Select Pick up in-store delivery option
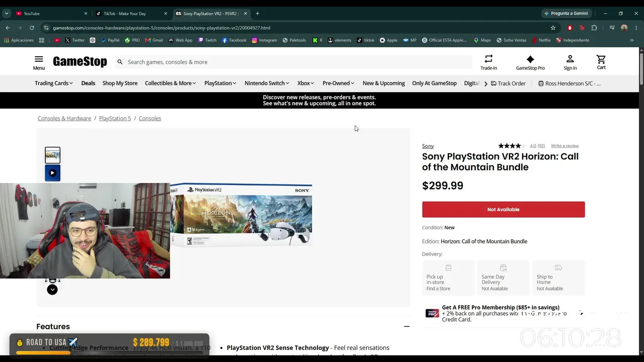 click(448, 278)
